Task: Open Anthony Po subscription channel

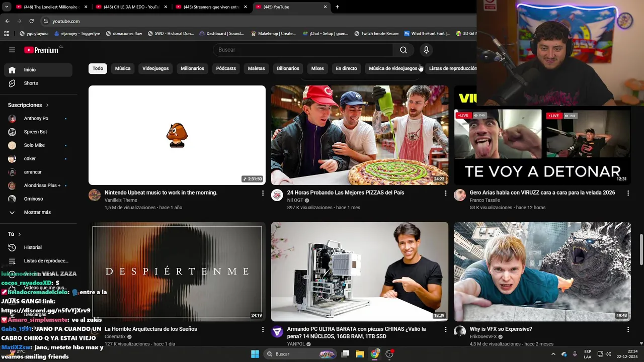Action: click(x=38, y=119)
